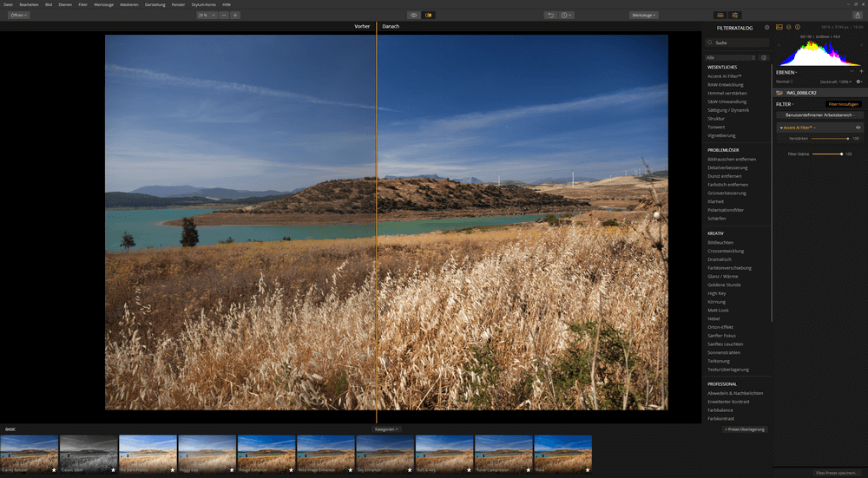Add a new layer with plus icon
This screenshot has width=868, height=478.
[x=861, y=71]
